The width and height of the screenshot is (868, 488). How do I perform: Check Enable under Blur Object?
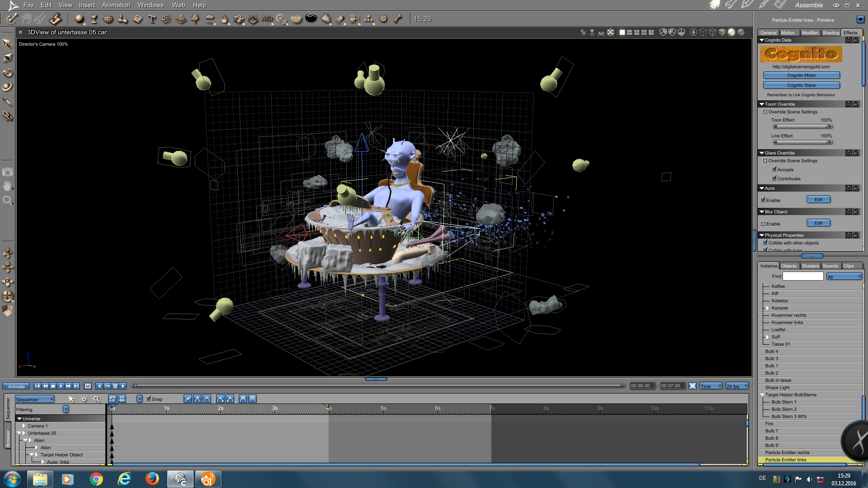(x=763, y=224)
